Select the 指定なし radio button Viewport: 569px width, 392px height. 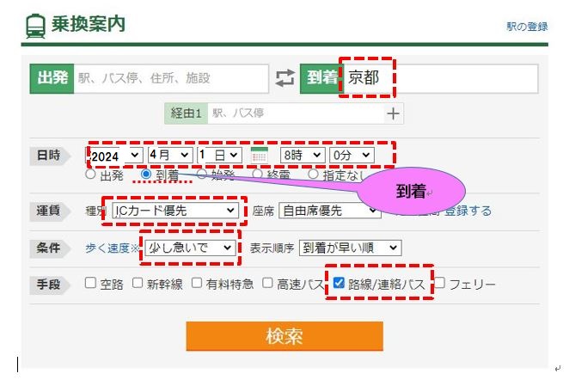pyautogui.click(x=313, y=175)
